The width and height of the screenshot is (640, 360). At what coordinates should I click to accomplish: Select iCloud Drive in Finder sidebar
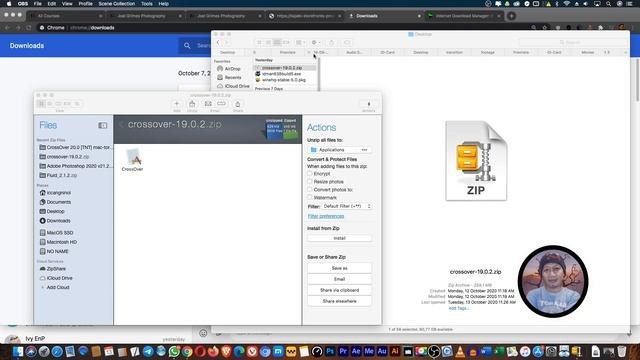[233, 86]
